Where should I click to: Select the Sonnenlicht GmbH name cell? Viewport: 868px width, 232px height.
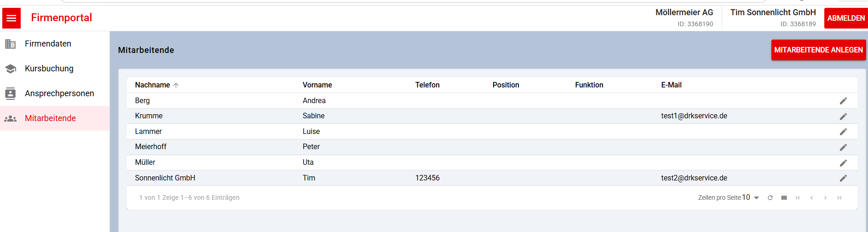pos(165,178)
